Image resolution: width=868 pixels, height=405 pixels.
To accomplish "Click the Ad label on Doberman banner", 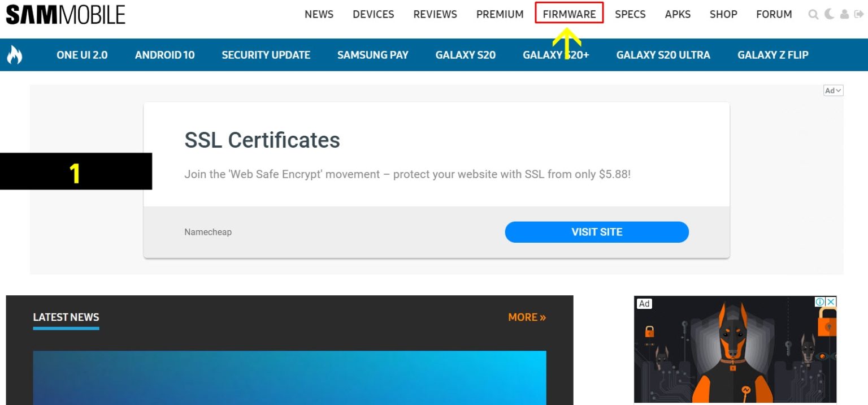I will (644, 304).
